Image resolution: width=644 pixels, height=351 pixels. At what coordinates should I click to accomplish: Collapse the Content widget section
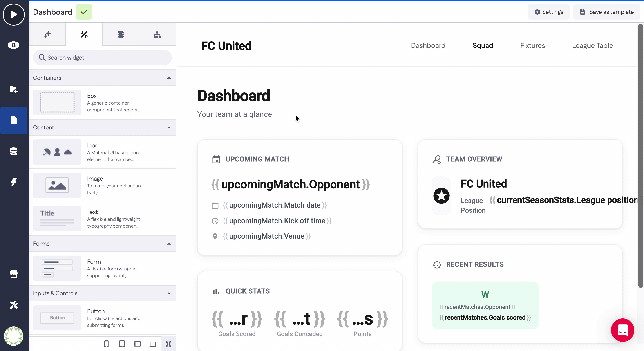(169, 127)
